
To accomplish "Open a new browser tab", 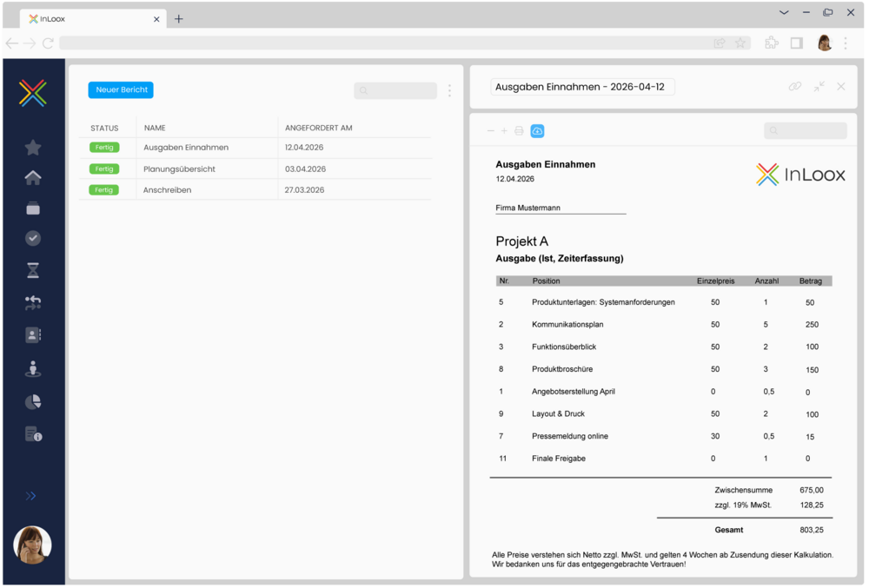I will click(178, 17).
